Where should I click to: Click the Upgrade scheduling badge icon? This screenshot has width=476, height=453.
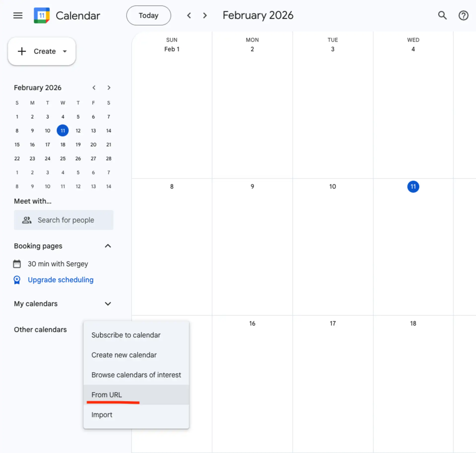17,280
